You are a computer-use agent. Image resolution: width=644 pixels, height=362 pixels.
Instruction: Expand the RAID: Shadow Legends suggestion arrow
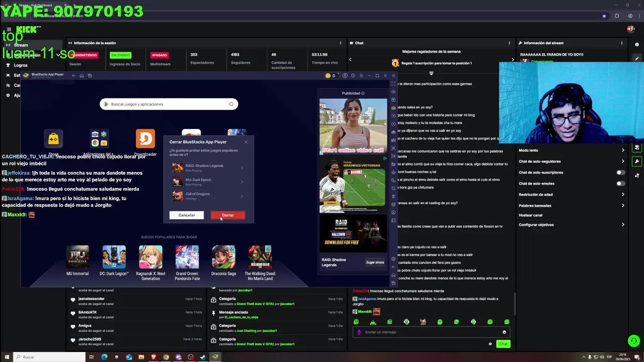click(x=242, y=168)
